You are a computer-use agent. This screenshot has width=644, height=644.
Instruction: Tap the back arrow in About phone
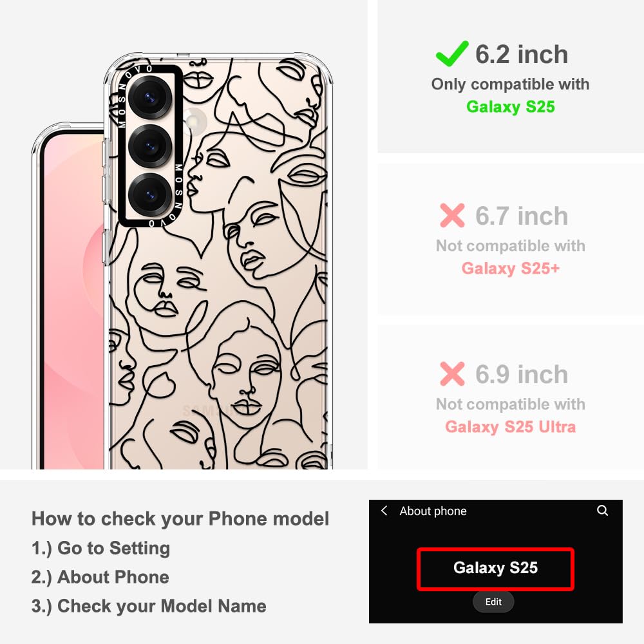pos(384,511)
